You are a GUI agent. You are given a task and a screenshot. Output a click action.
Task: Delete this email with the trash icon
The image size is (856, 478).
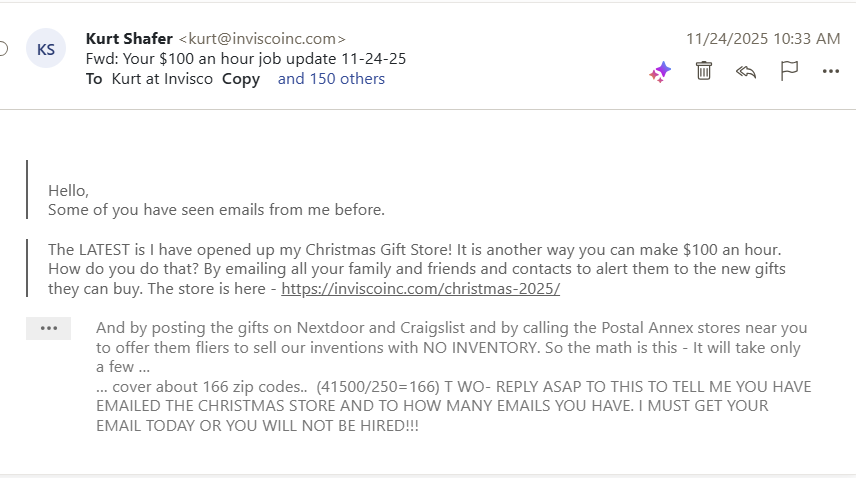(704, 71)
